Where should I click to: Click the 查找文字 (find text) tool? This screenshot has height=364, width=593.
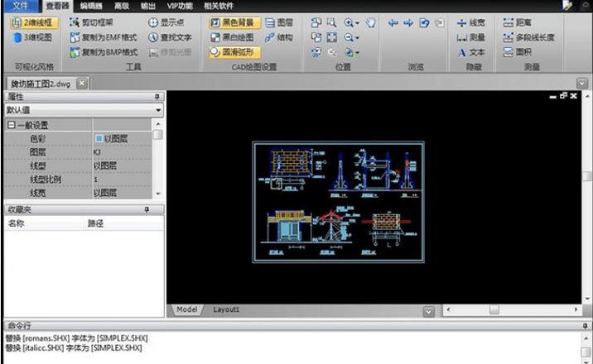coord(169,37)
